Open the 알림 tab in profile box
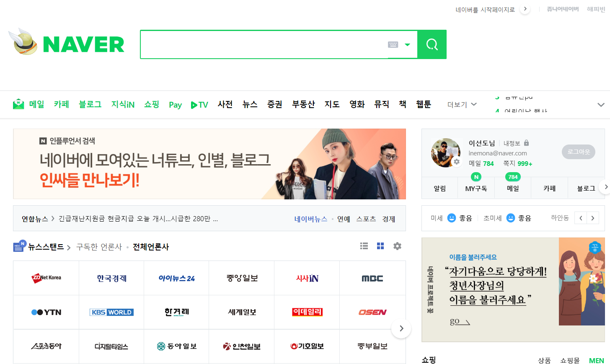 tap(440, 188)
